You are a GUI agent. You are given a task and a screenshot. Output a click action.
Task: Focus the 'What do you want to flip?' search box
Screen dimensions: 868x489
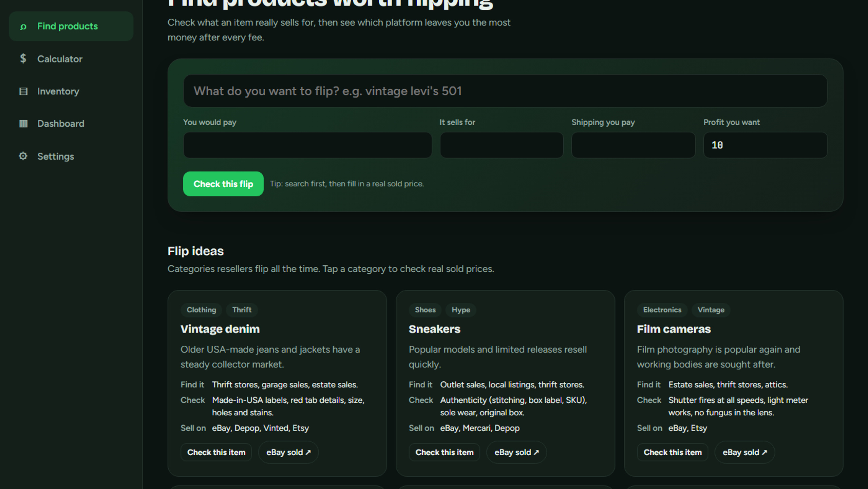coord(505,91)
